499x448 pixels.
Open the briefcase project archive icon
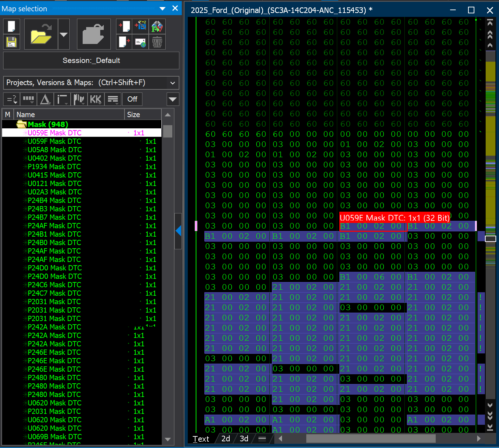click(93, 33)
